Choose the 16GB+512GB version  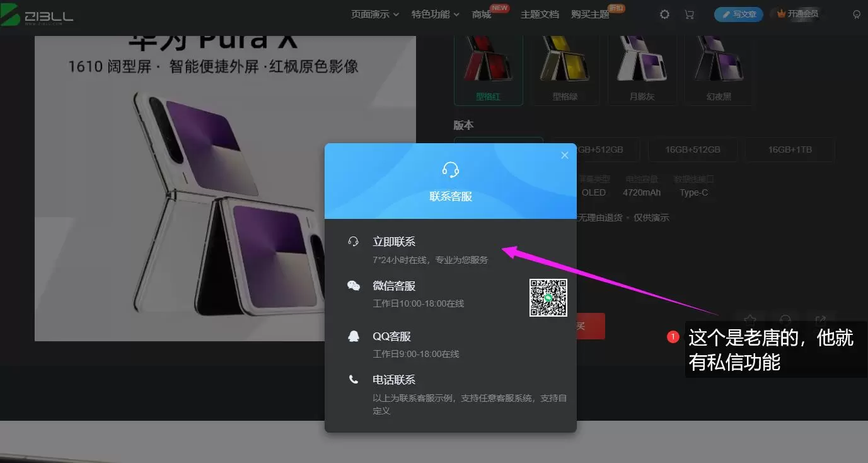693,149
